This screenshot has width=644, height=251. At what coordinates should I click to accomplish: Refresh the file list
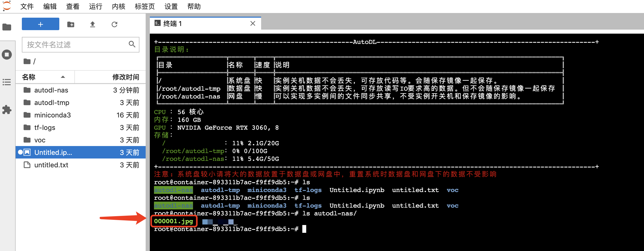click(114, 24)
